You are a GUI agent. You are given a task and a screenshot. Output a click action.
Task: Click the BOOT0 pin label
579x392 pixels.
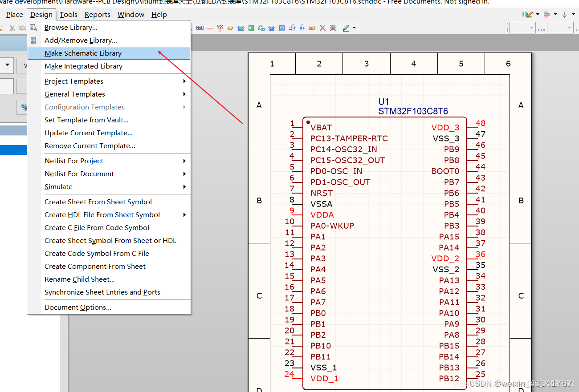coord(445,171)
